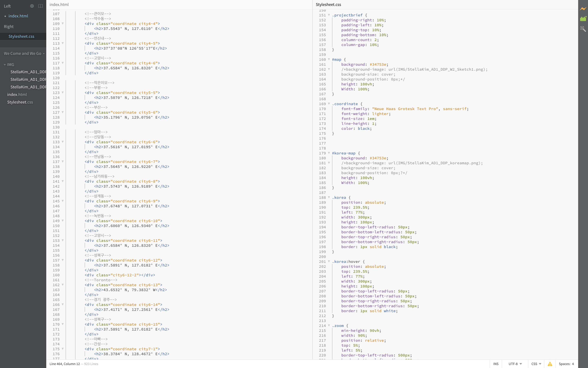Fold the city6-10 div on line 149

(x=63, y=221)
